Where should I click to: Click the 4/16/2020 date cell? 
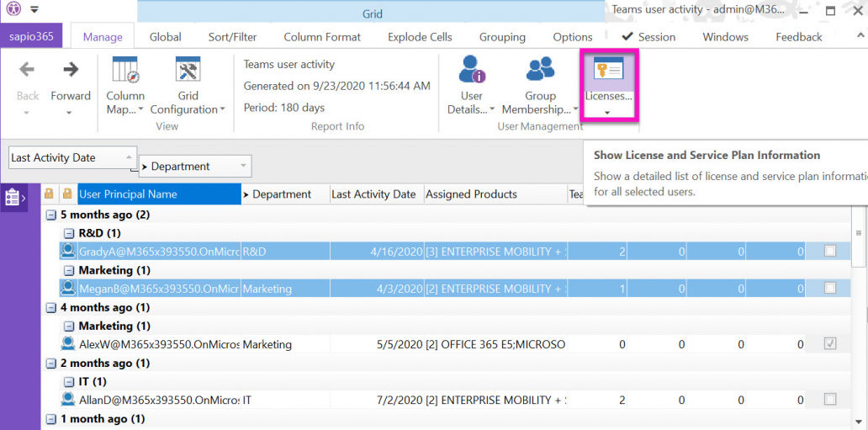377,252
